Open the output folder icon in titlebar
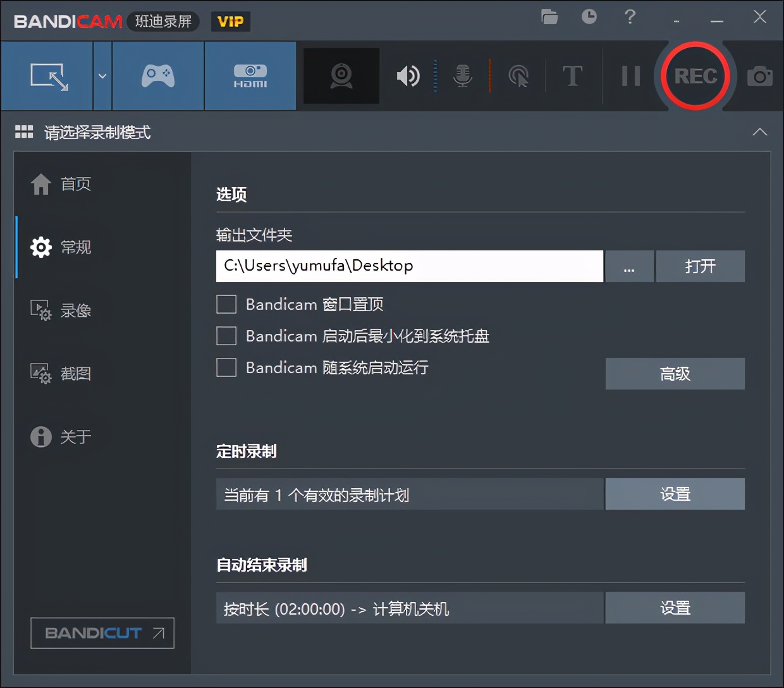784x688 pixels. pyautogui.click(x=549, y=17)
